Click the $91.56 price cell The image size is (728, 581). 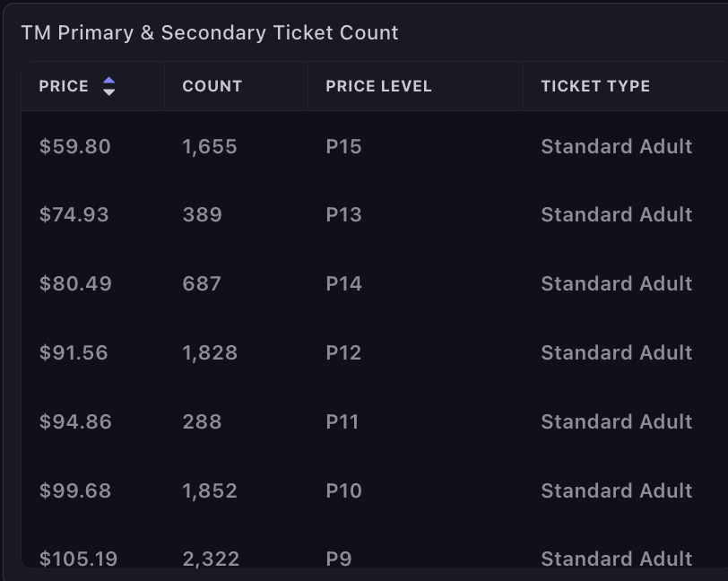coord(74,353)
